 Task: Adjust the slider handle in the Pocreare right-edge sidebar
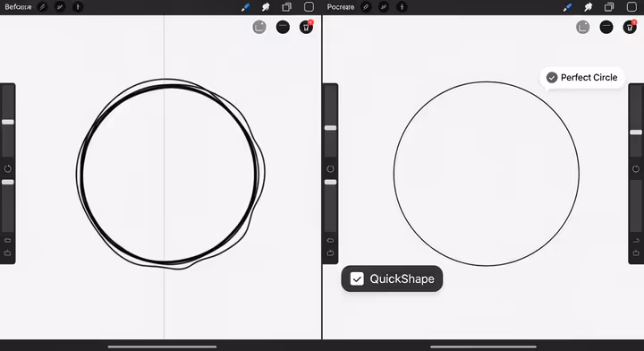(636, 133)
